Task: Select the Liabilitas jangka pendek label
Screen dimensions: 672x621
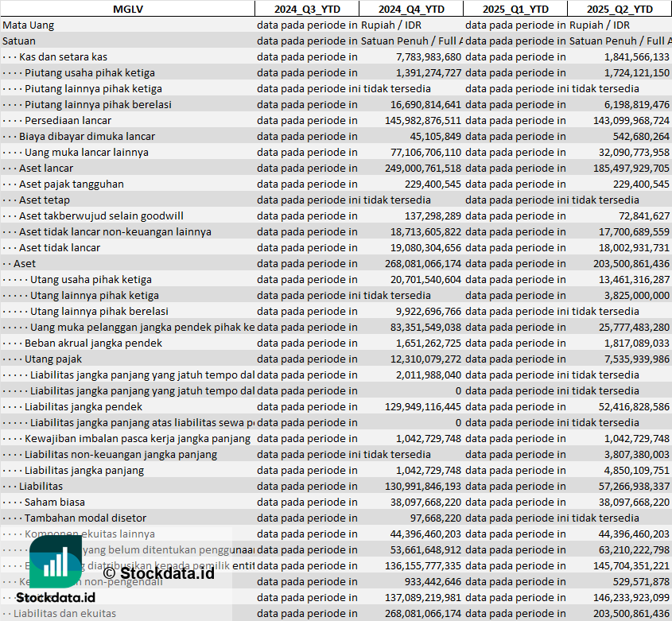Action: pyautogui.click(x=84, y=406)
